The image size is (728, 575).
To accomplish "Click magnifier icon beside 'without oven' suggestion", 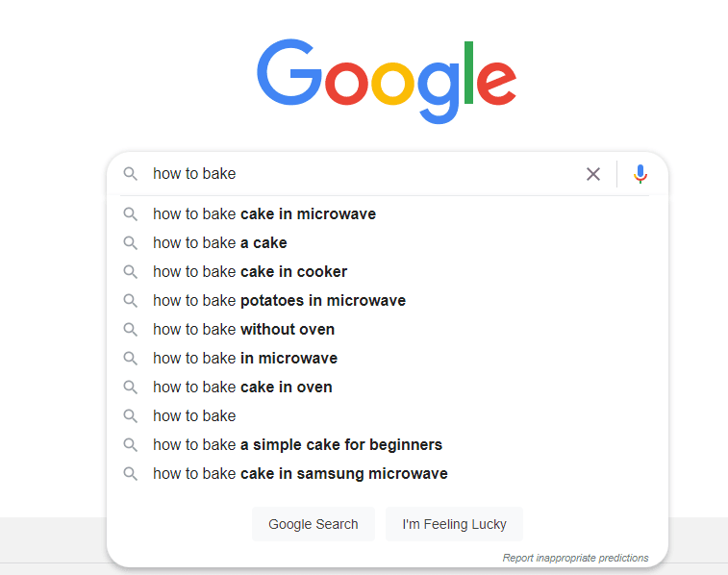I will pyautogui.click(x=130, y=330).
